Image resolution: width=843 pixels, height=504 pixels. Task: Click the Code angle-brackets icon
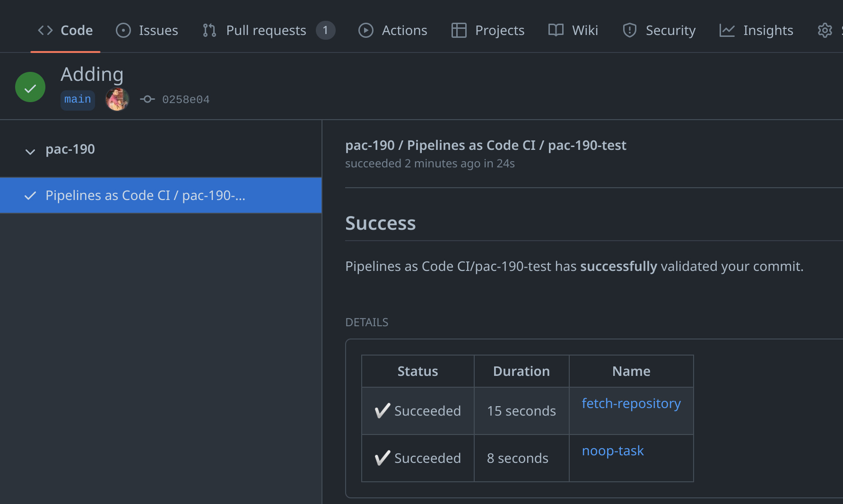(x=45, y=30)
